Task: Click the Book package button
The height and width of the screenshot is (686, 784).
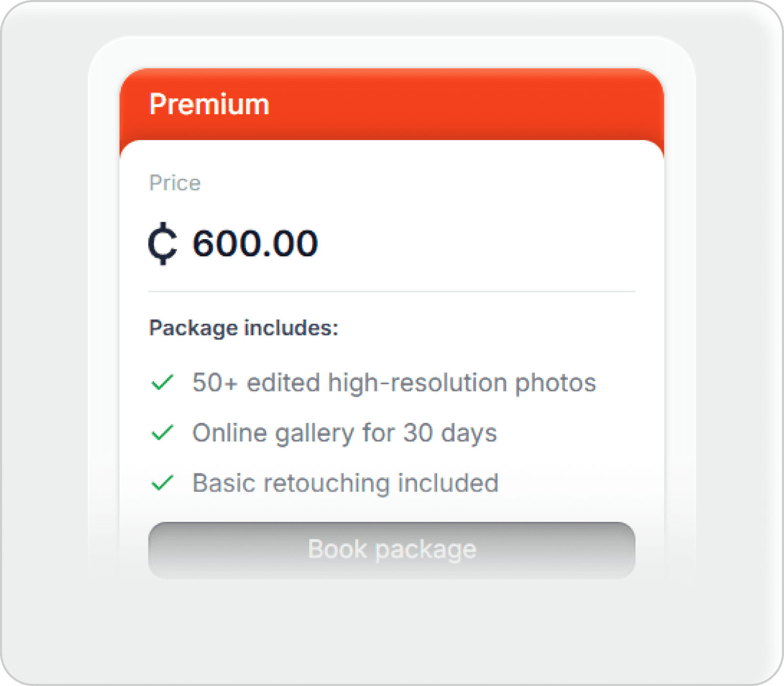Action: pos(392,548)
